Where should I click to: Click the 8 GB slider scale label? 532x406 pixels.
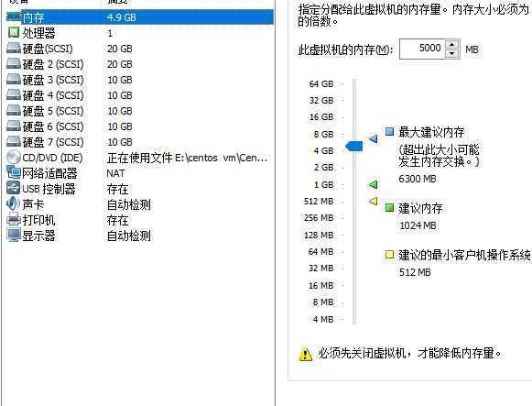click(323, 135)
